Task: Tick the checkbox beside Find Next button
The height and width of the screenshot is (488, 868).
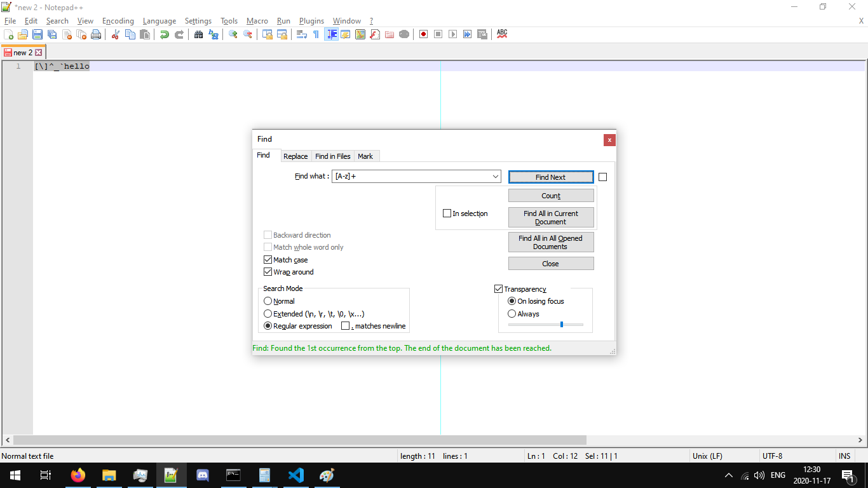Action: click(x=602, y=177)
